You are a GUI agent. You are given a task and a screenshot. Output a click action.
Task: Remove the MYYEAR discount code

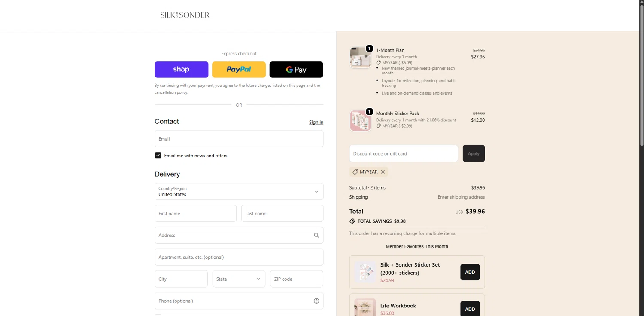[x=383, y=172]
